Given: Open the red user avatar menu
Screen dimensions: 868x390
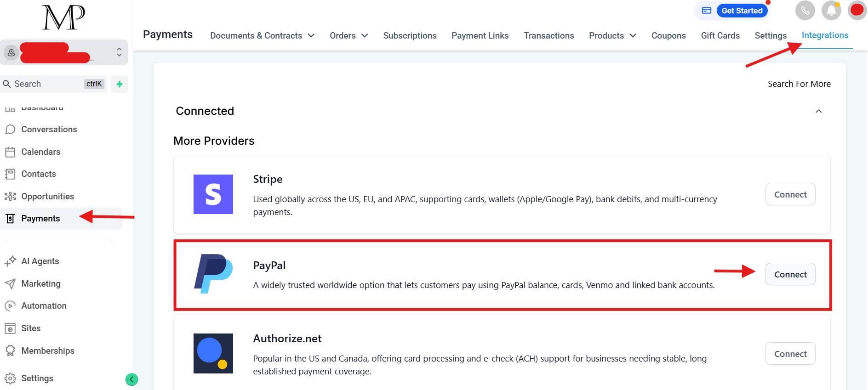Looking at the screenshot, I should [857, 10].
